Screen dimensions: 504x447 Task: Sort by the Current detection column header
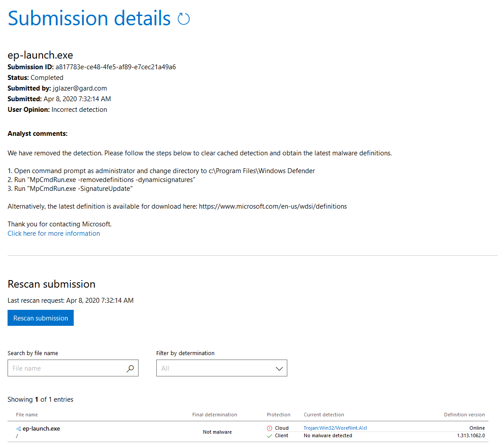324,415
